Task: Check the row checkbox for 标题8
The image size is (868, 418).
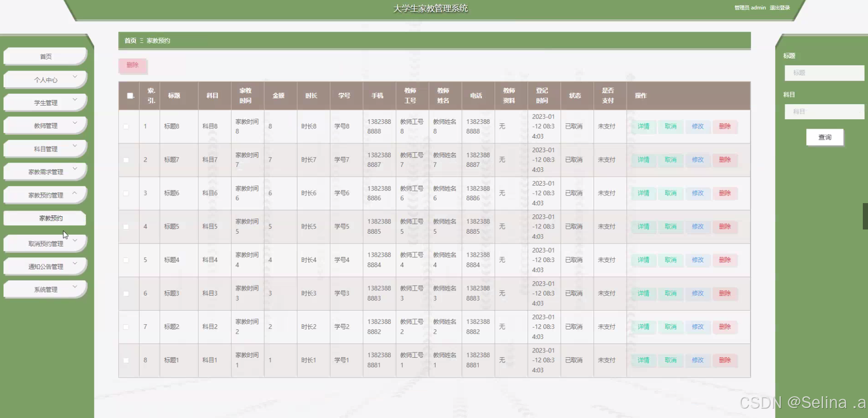Action: [x=126, y=126]
